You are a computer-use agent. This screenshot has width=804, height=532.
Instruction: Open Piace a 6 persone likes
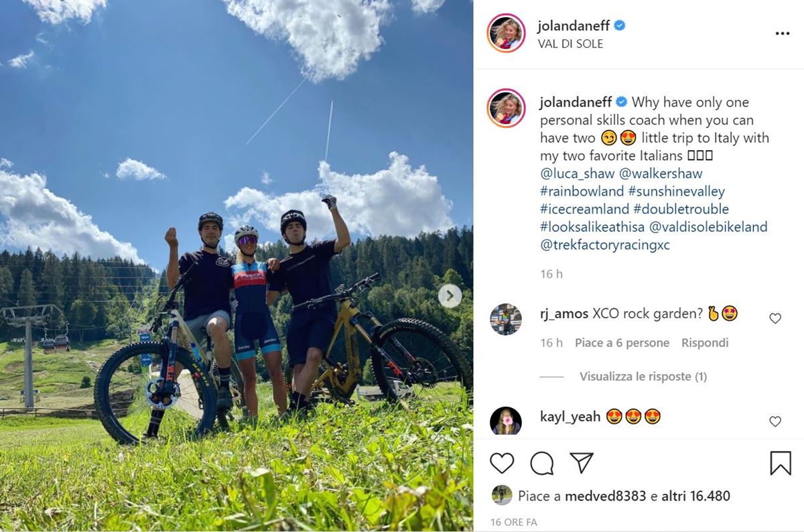[622, 342]
